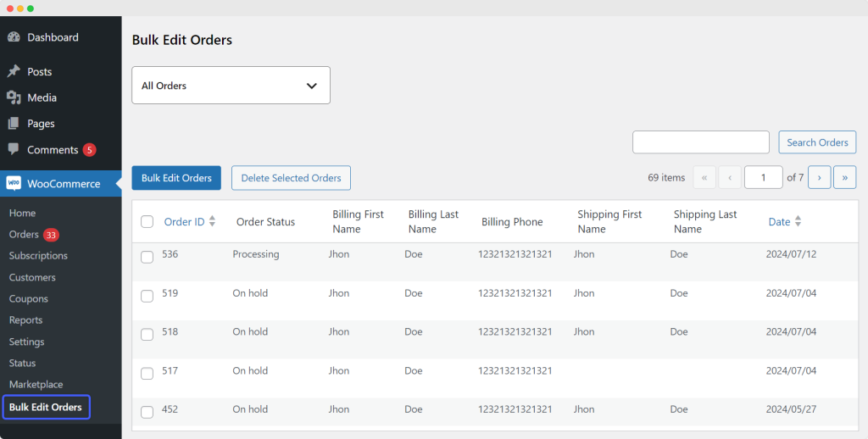This screenshot has height=439, width=868.
Task: Click the Date column sort arrows
Action: [798, 221]
